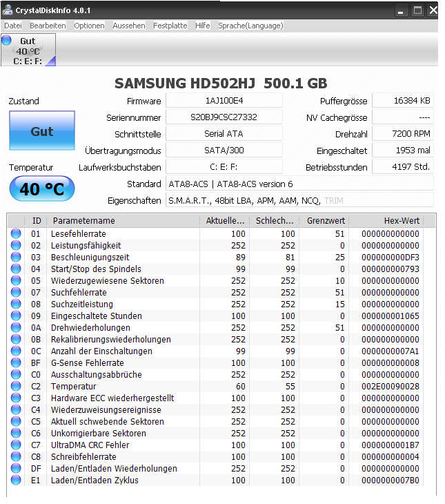
Task: Click status orb for Wiederzuweisungsereignisse row
Action: point(16,409)
